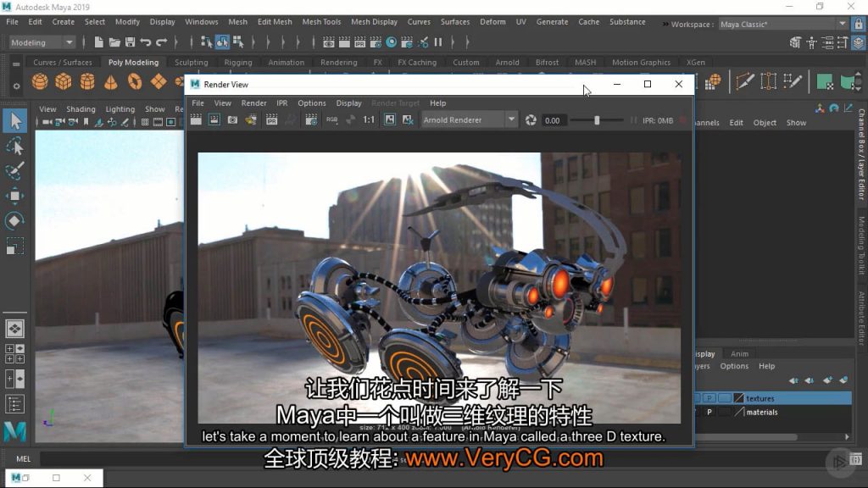Open the Modeling menu set dropdown

tap(42, 42)
